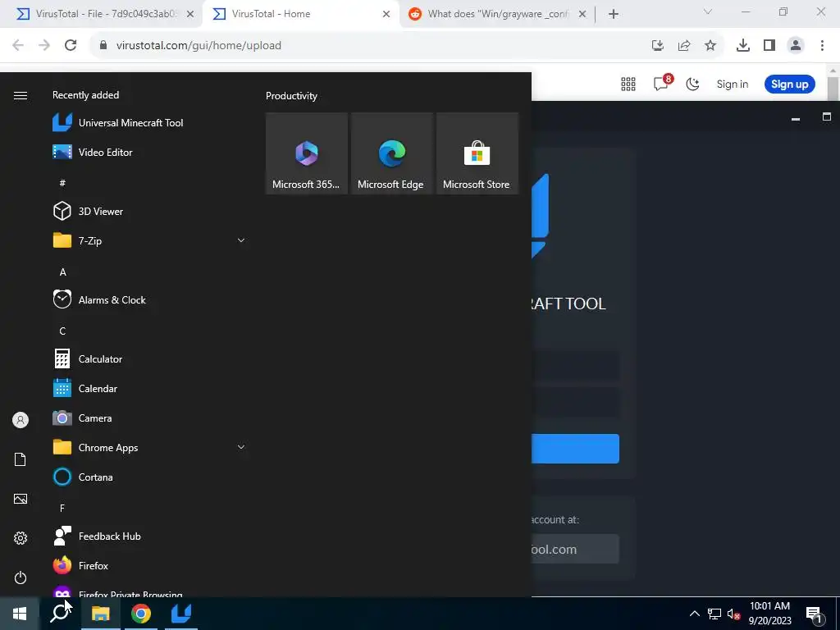Click the install app icon in address bar
The image size is (840, 630).
[x=658, y=46]
